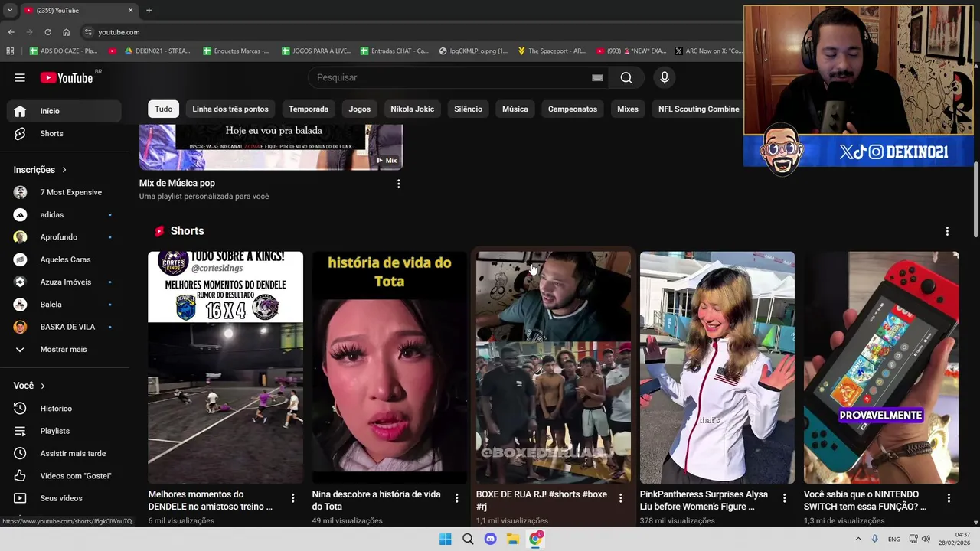Close the (2359) YouTube tab
Viewport: 980px width, 551px height.
[x=130, y=10]
